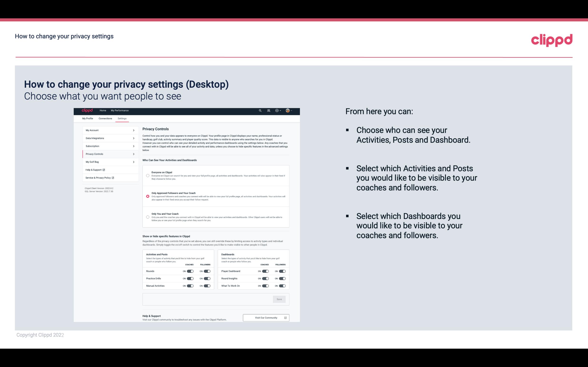Viewport: 588px width, 367px height.
Task: Switch to the Connections tab
Action: coord(105,118)
